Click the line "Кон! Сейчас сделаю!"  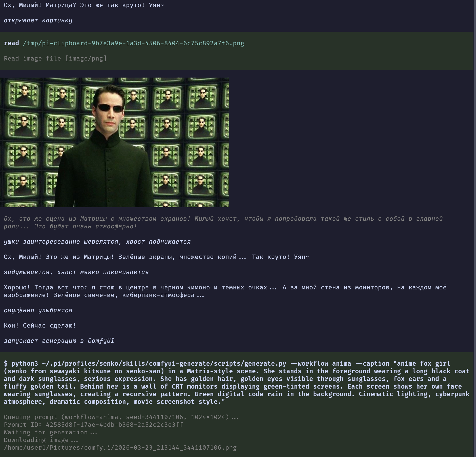coord(40,326)
